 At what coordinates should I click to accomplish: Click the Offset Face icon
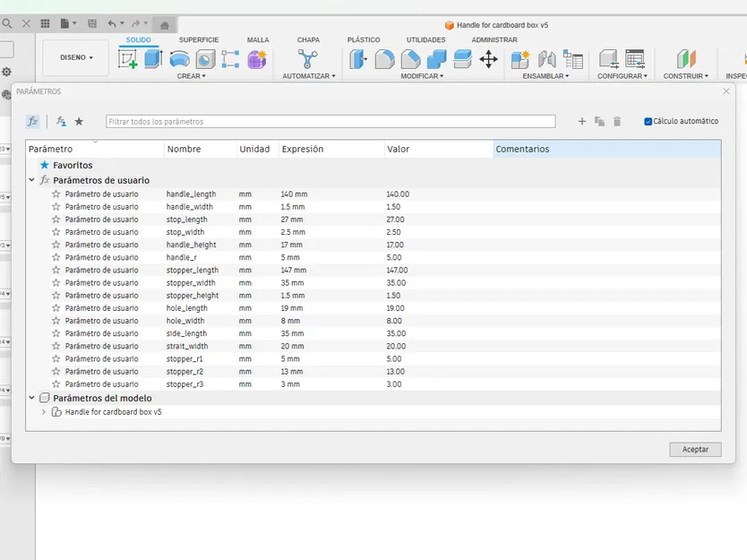462,59
